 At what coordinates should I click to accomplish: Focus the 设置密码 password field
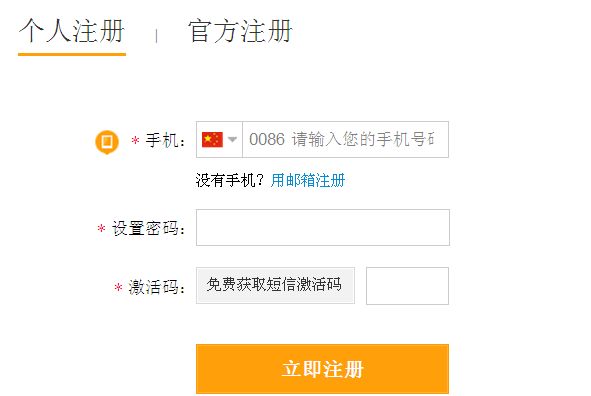pos(323,227)
